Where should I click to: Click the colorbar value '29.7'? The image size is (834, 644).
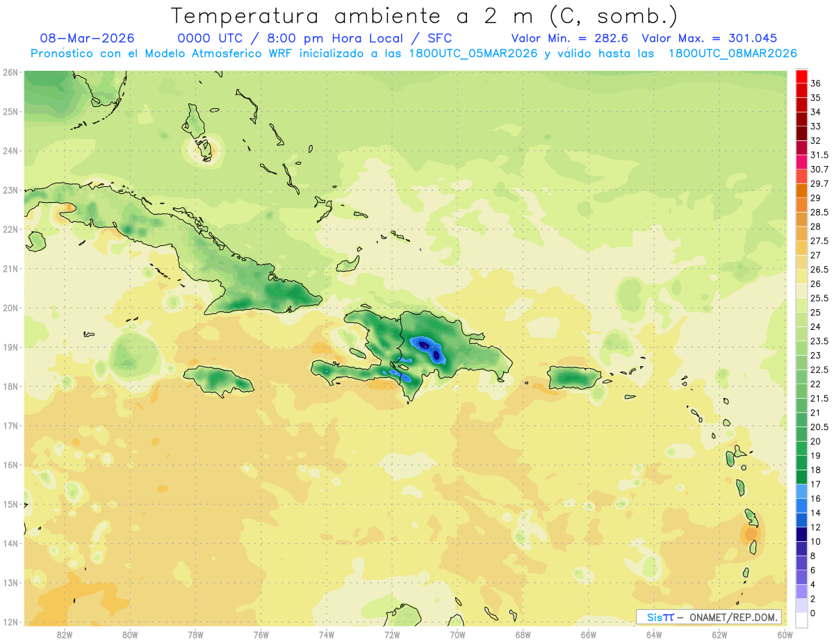[x=819, y=183]
